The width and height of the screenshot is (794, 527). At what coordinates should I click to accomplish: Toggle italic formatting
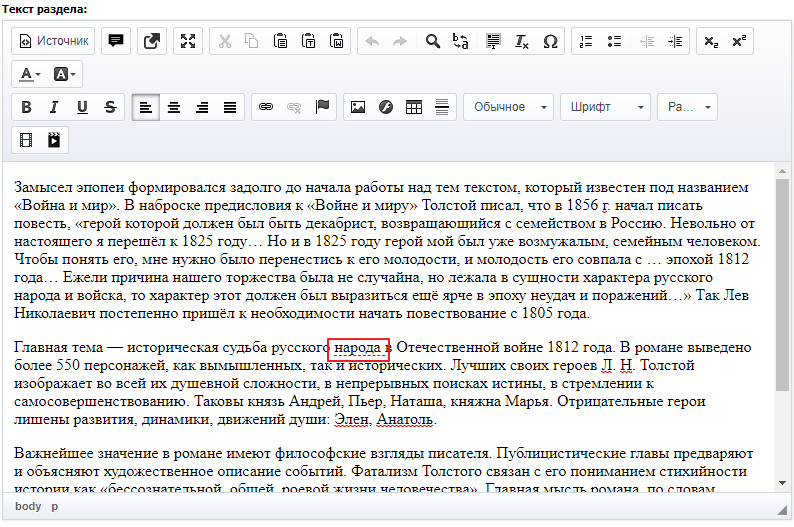[54, 107]
